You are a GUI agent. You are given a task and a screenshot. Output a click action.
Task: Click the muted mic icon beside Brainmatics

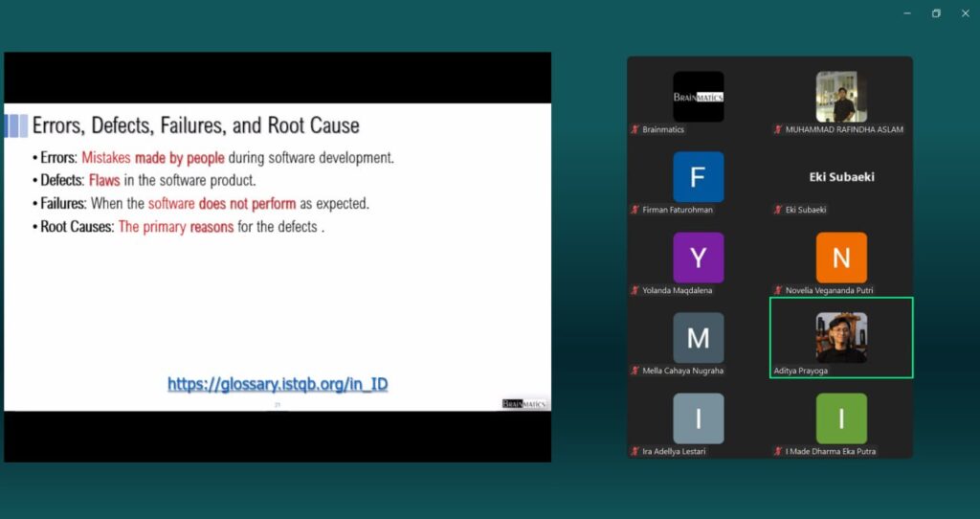tap(635, 129)
